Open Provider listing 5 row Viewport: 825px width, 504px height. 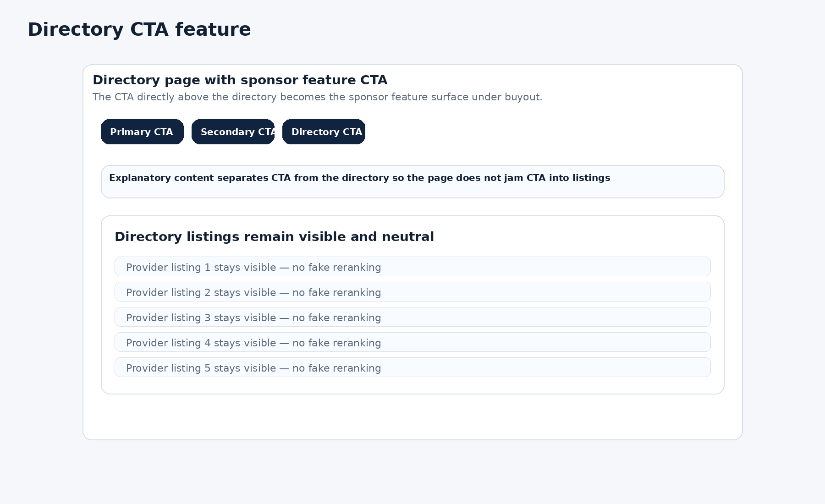[x=412, y=367]
